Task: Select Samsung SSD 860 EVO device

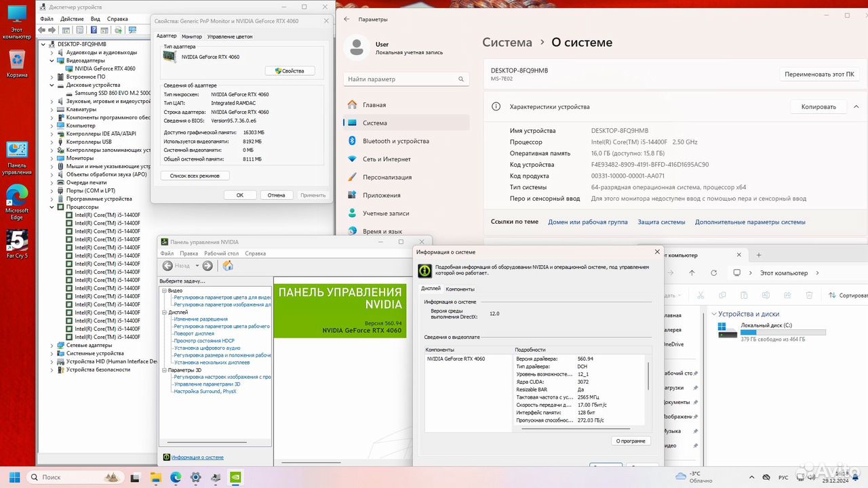Action: [x=108, y=93]
